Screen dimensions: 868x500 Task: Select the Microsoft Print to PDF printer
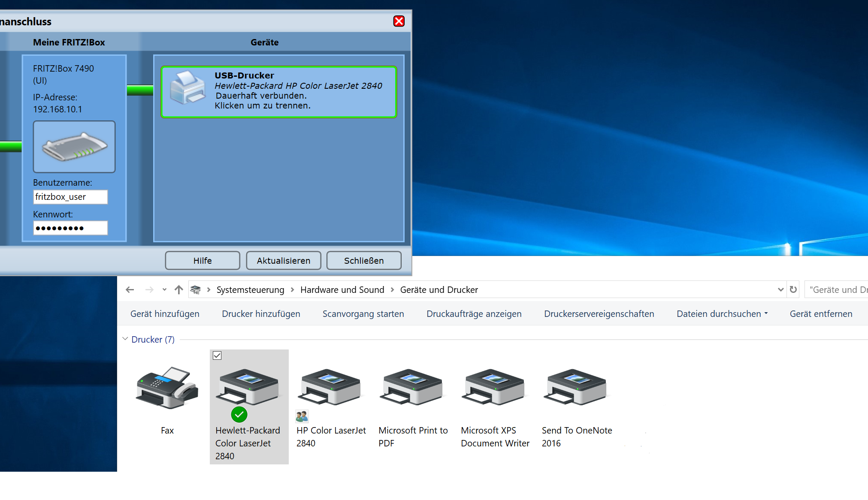click(413, 388)
